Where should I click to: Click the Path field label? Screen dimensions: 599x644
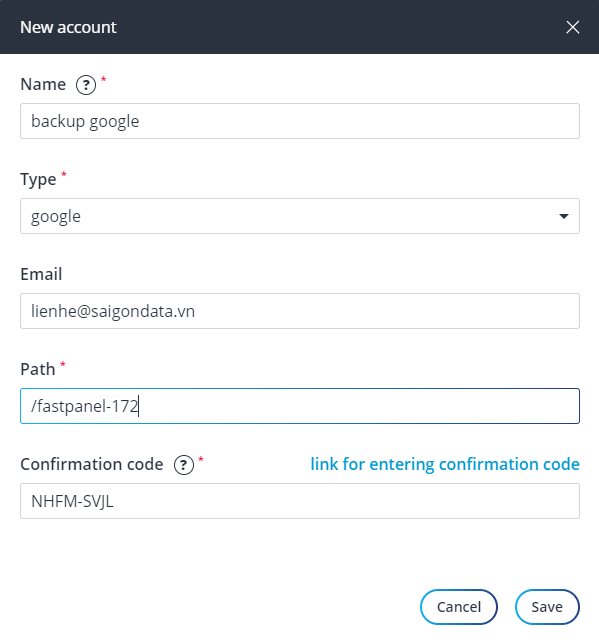tap(38, 369)
